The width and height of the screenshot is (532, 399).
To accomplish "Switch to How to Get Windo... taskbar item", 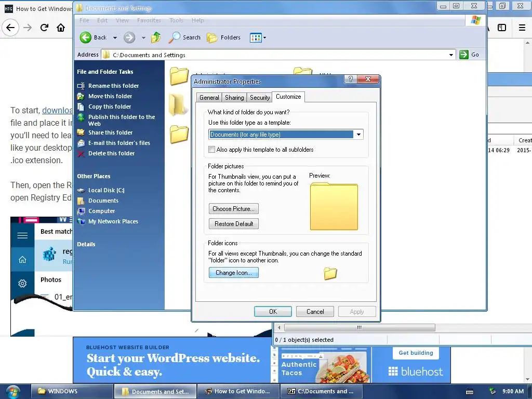I will coord(238,392).
